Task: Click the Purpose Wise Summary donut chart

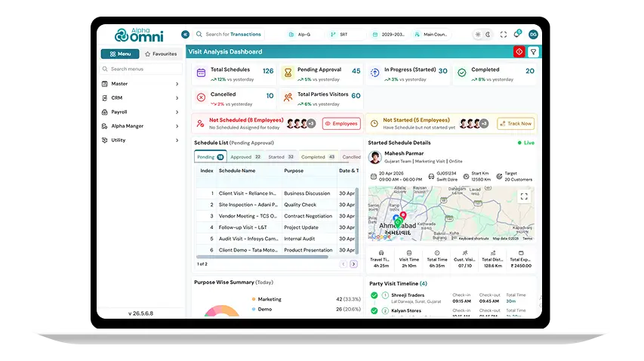Action: [x=222, y=311]
